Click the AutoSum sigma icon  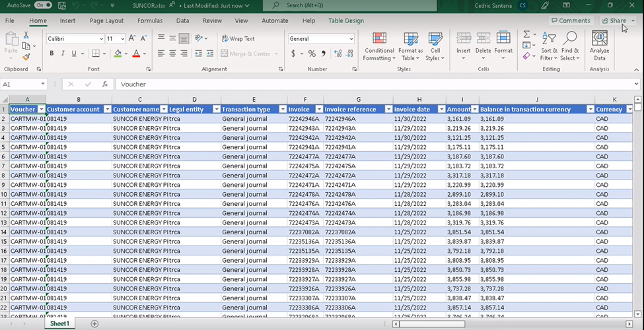point(526,34)
